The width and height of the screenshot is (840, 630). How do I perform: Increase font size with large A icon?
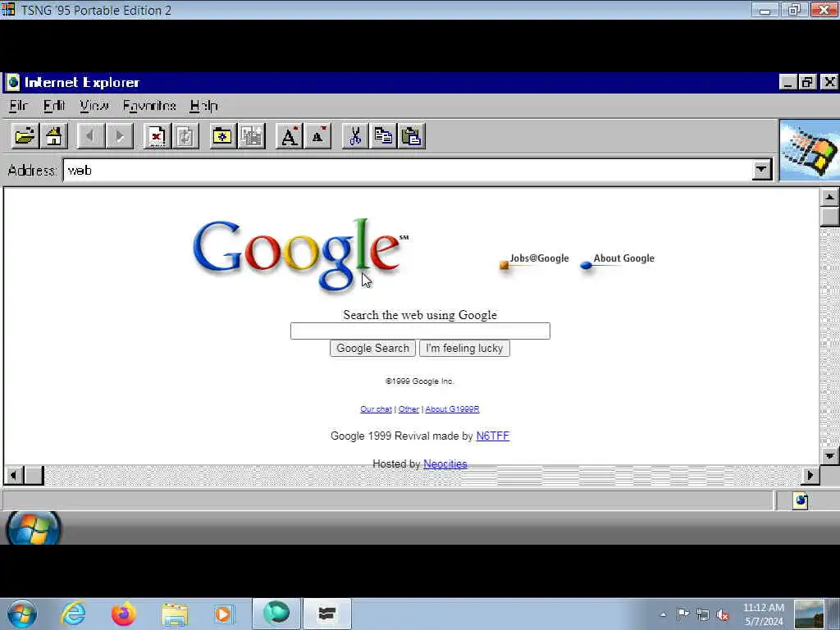tap(290, 136)
